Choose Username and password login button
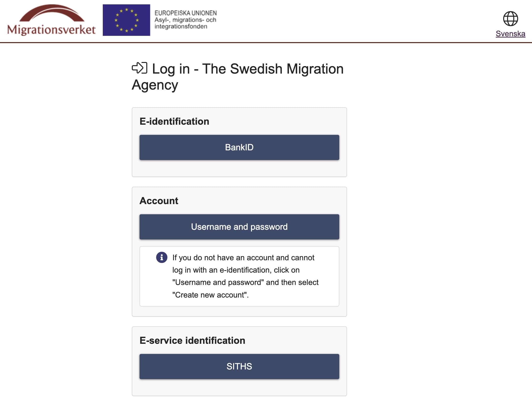The image size is (532, 414). tap(239, 227)
